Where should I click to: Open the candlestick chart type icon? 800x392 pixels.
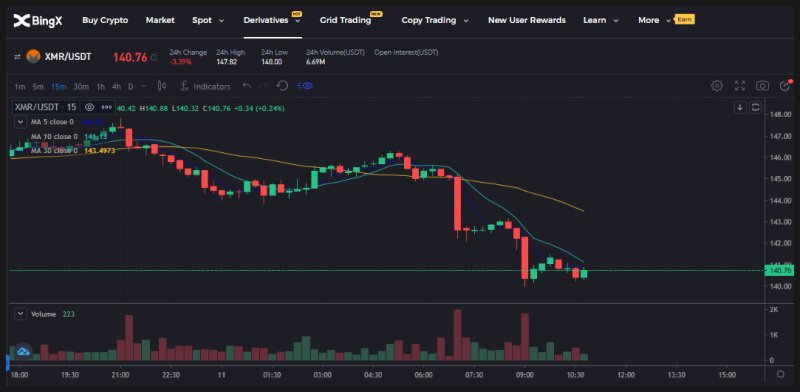[x=162, y=86]
